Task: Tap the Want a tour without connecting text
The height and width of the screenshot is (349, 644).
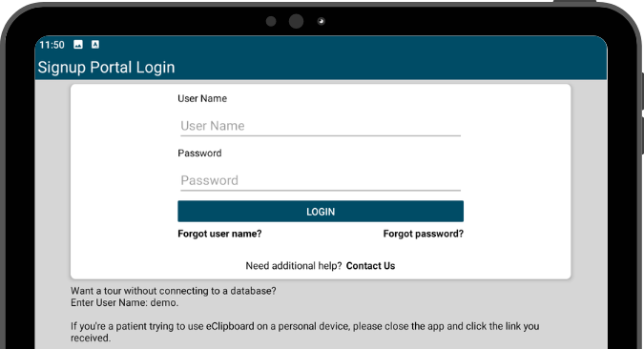Action: (174, 291)
